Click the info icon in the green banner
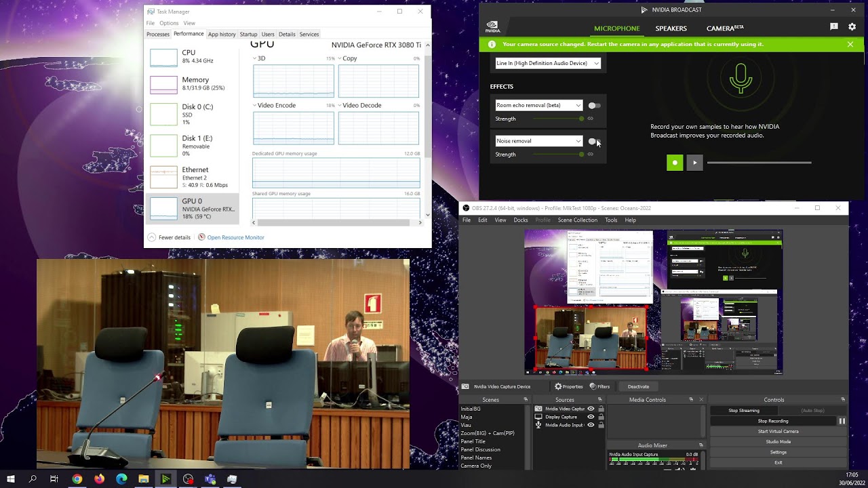868x488 pixels. (492, 44)
